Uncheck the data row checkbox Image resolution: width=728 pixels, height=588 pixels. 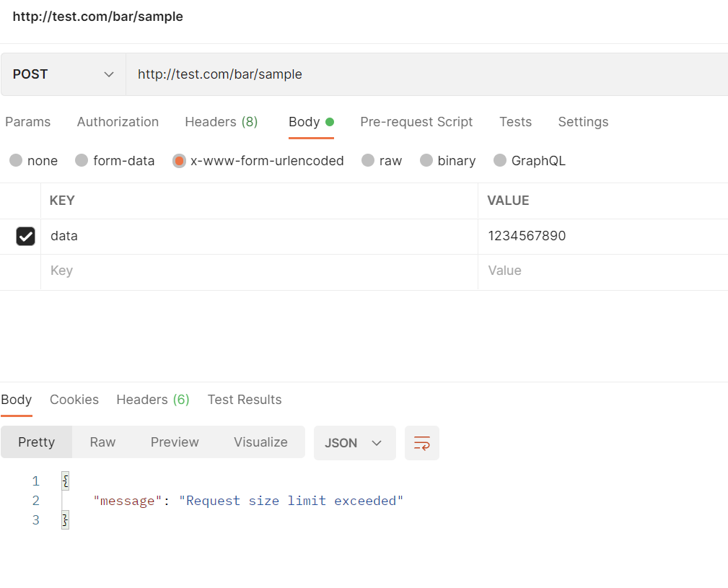[x=25, y=236]
